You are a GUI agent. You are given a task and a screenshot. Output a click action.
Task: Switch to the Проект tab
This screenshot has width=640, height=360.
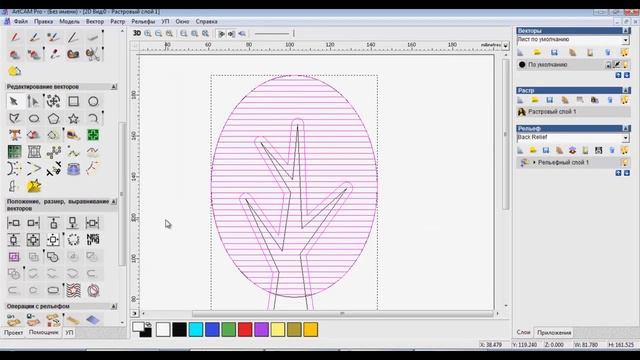pos(13,333)
